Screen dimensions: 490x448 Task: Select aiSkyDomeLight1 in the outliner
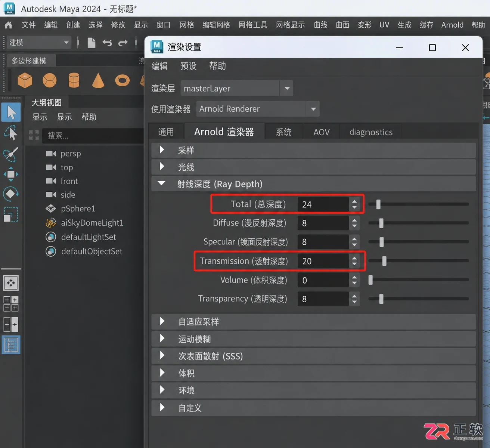(92, 223)
